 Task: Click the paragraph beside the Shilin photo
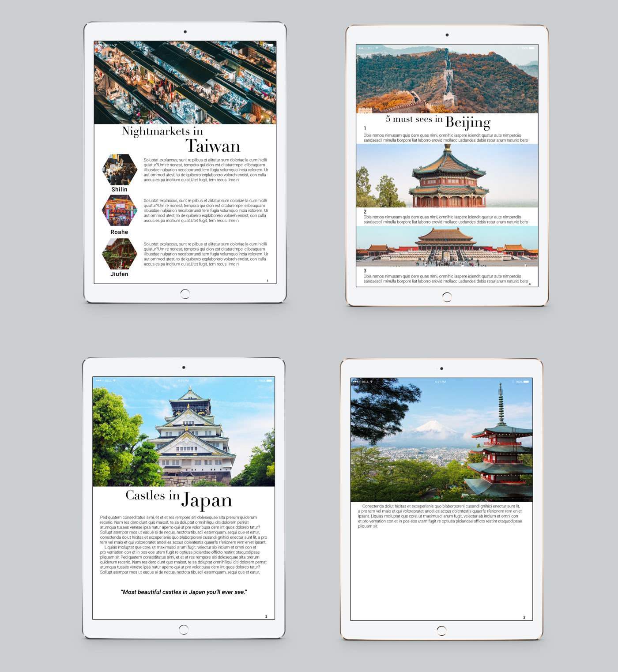tap(206, 170)
